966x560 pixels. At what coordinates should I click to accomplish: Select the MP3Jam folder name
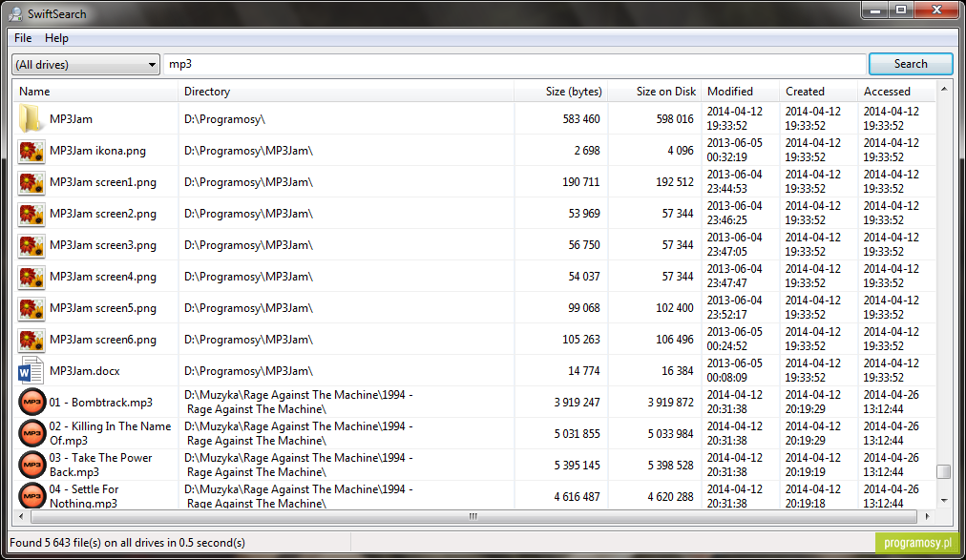click(71, 118)
